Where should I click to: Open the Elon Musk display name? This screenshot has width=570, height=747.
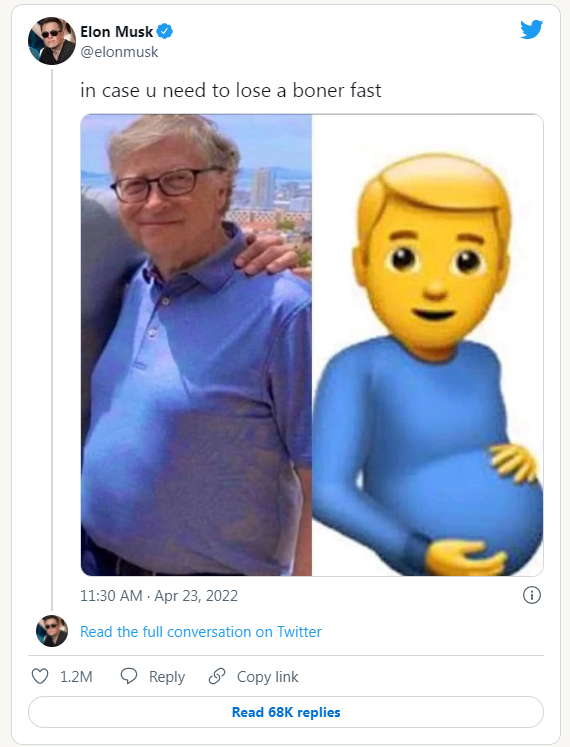116,32
